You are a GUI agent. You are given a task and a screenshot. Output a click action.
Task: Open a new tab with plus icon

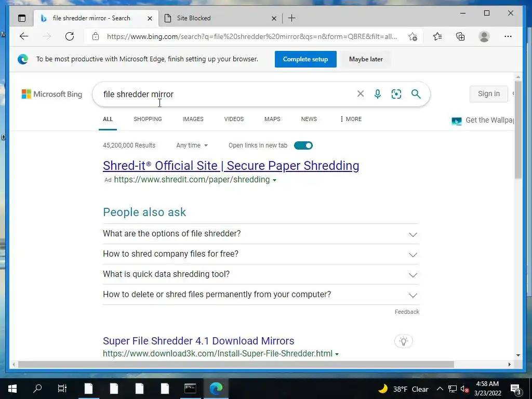[x=291, y=18]
